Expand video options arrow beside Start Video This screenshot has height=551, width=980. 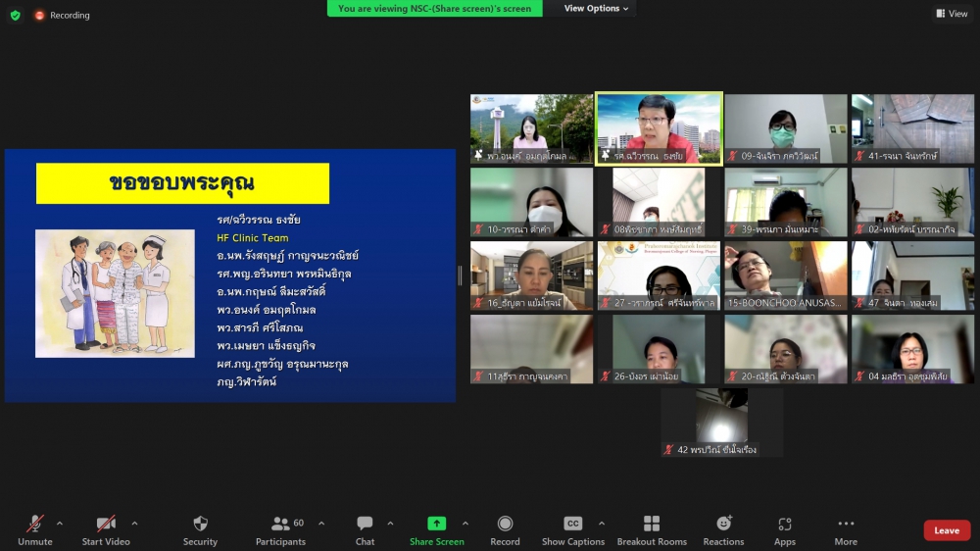tap(134, 523)
